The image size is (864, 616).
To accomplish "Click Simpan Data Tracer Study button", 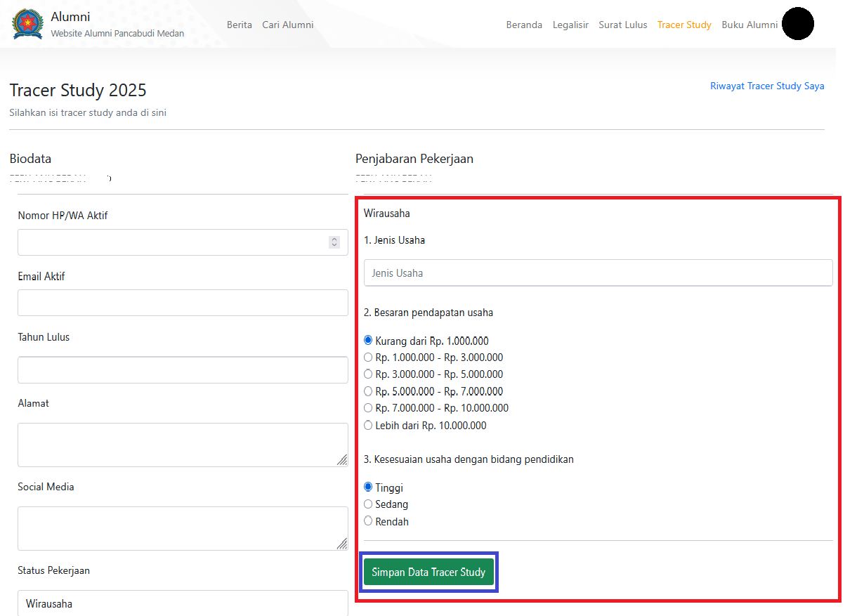I will 428,572.
